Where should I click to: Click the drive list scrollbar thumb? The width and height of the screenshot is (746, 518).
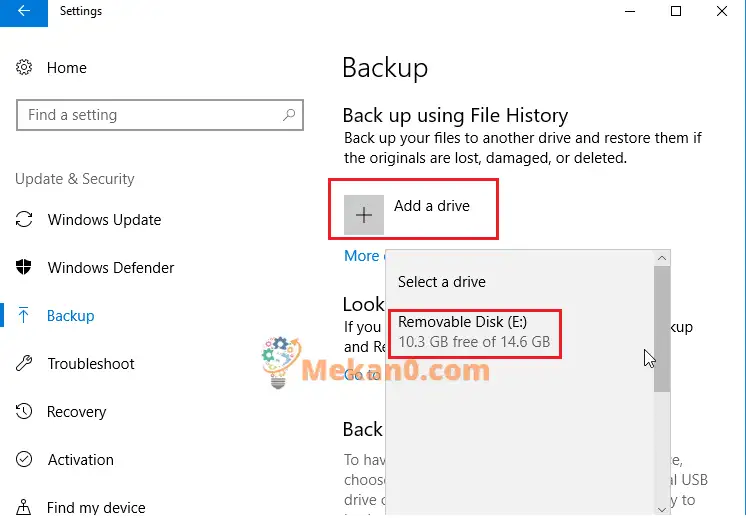pos(662,329)
